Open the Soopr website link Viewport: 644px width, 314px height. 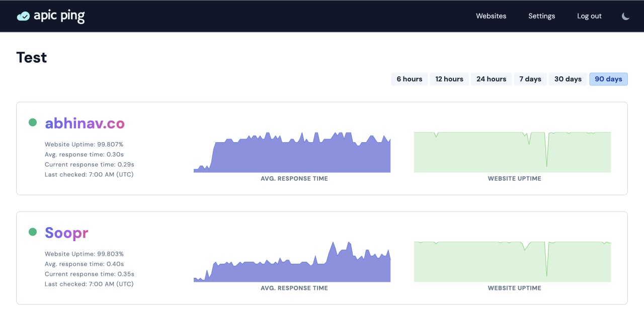66,233
